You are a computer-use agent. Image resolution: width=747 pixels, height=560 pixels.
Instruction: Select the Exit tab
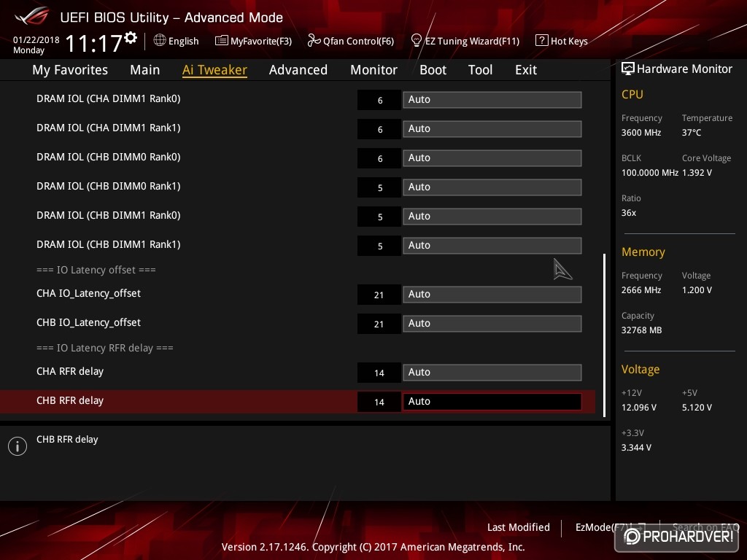tap(526, 70)
